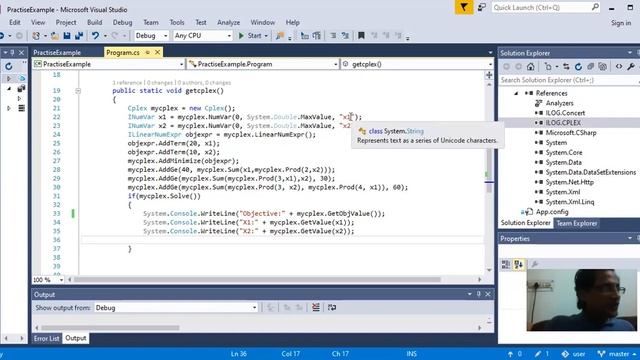Click the notifications filter flag icon

[x=464, y=7]
